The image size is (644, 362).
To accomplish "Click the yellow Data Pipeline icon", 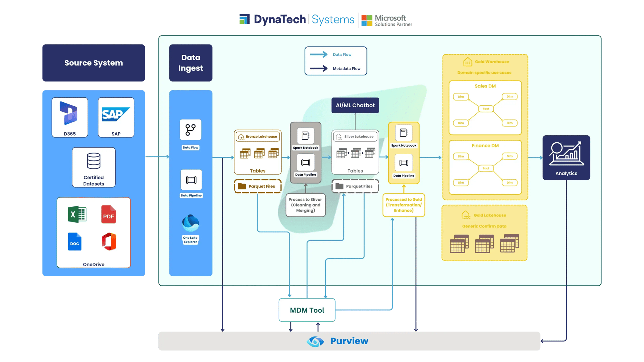I will tap(403, 163).
